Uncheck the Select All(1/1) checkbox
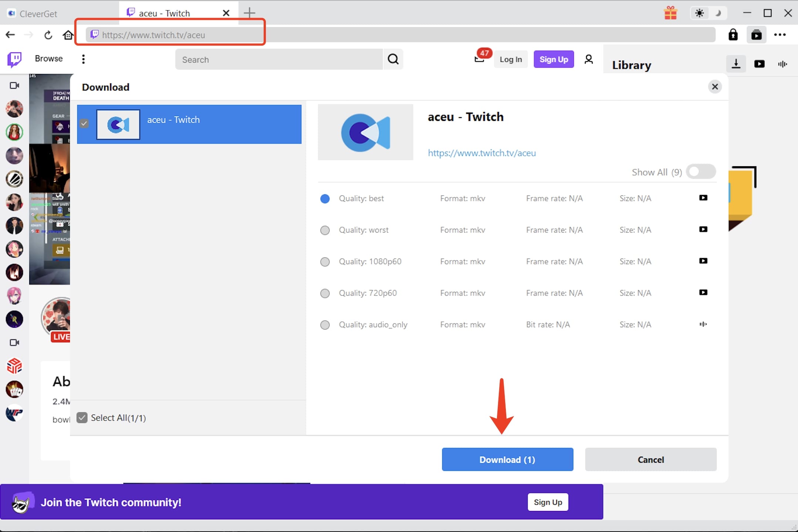The width and height of the screenshot is (798, 532). click(x=82, y=417)
